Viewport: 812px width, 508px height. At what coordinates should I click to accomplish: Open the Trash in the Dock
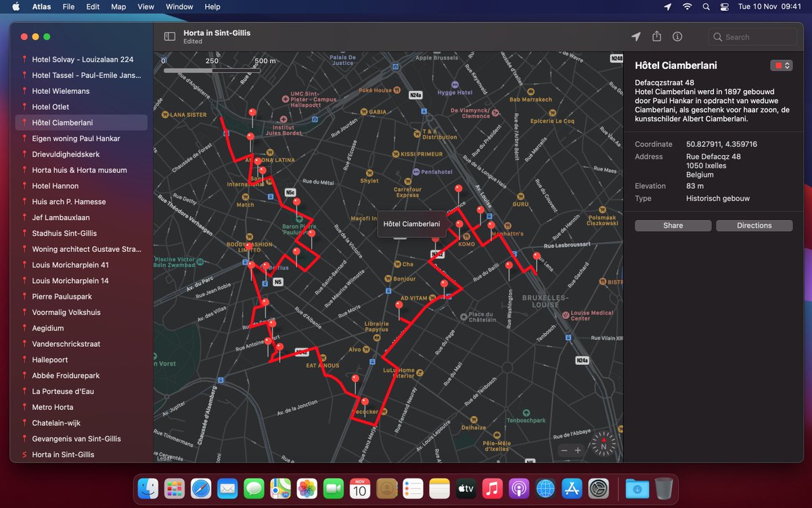[x=664, y=488]
